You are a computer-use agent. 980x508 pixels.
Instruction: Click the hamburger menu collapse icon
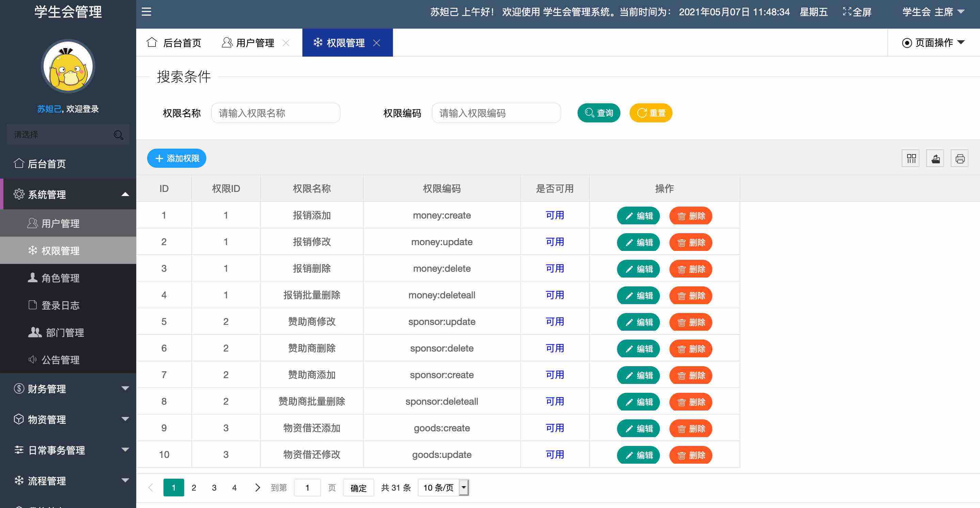tap(146, 12)
